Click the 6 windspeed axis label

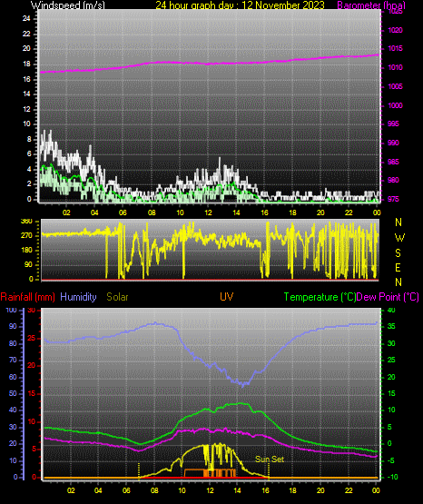click(x=29, y=154)
